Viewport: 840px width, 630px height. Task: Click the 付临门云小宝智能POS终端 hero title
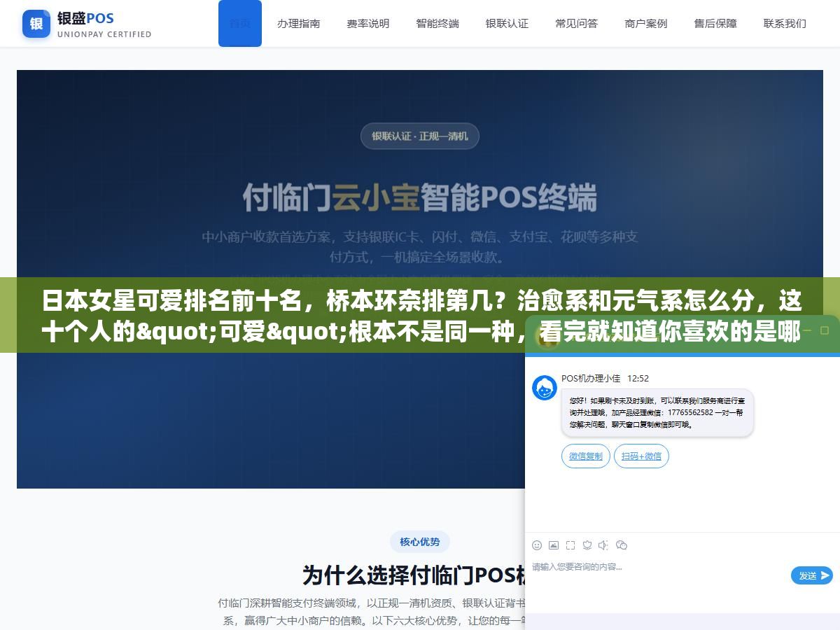[x=420, y=197]
